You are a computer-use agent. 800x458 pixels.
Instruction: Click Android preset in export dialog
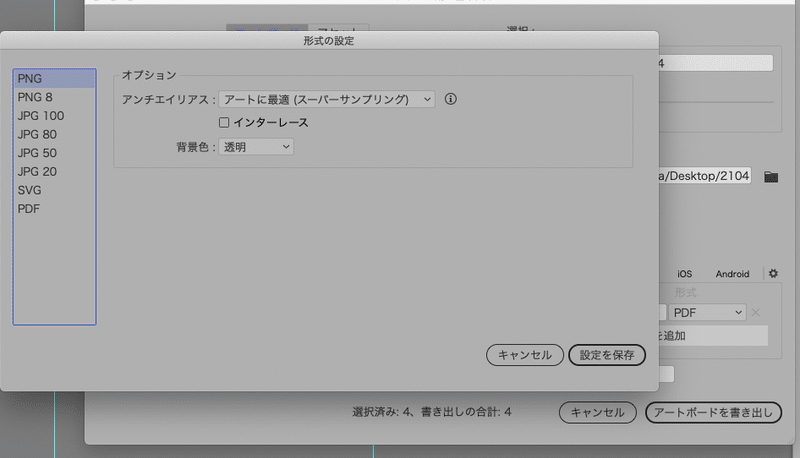tap(732, 274)
